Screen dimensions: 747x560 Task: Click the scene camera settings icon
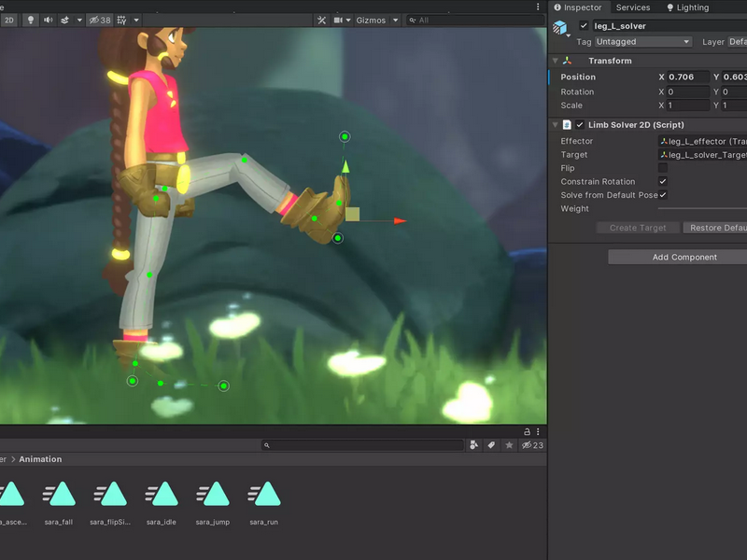pyautogui.click(x=338, y=20)
